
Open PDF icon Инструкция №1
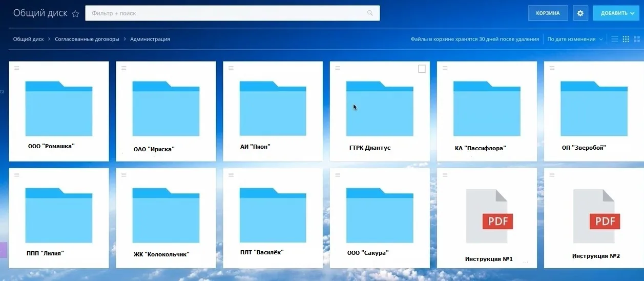(489, 216)
